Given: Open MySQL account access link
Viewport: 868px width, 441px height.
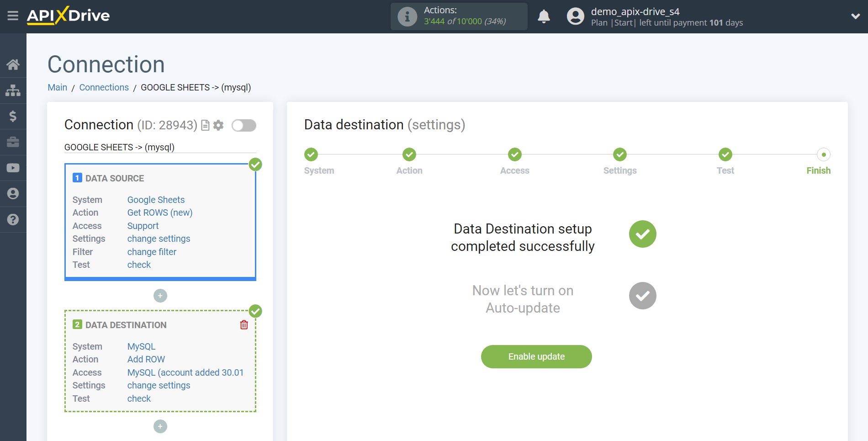Looking at the screenshot, I should [185, 372].
